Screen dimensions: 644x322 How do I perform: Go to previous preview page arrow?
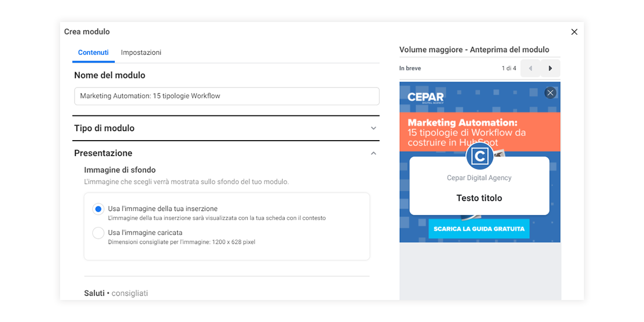click(530, 68)
